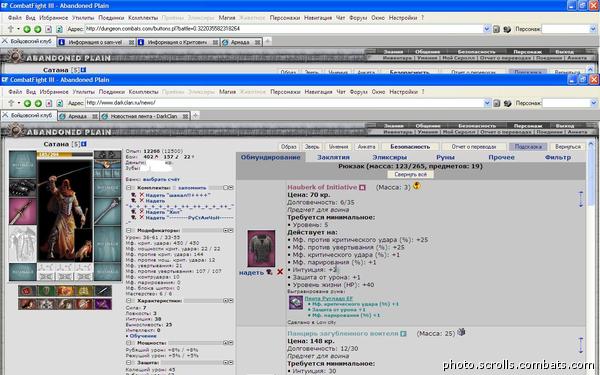Image resolution: width=600 pixels, height=375 pixels.
Task: Click the red X delete icon beside надеть
Action: [280, 272]
